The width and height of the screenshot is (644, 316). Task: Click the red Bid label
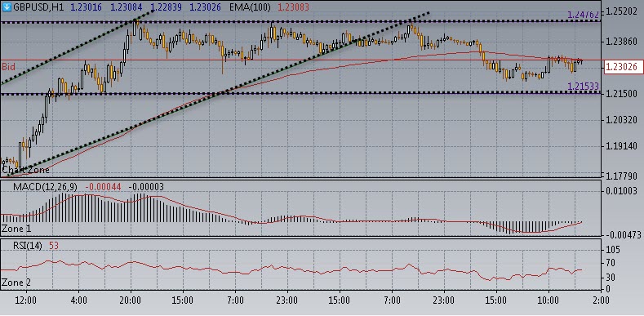coord(8,66)
